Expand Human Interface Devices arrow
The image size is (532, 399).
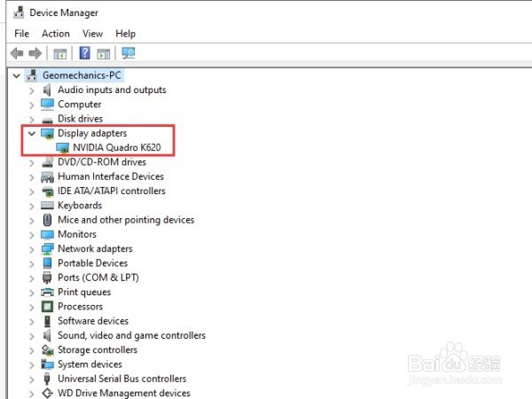point(32,177)
